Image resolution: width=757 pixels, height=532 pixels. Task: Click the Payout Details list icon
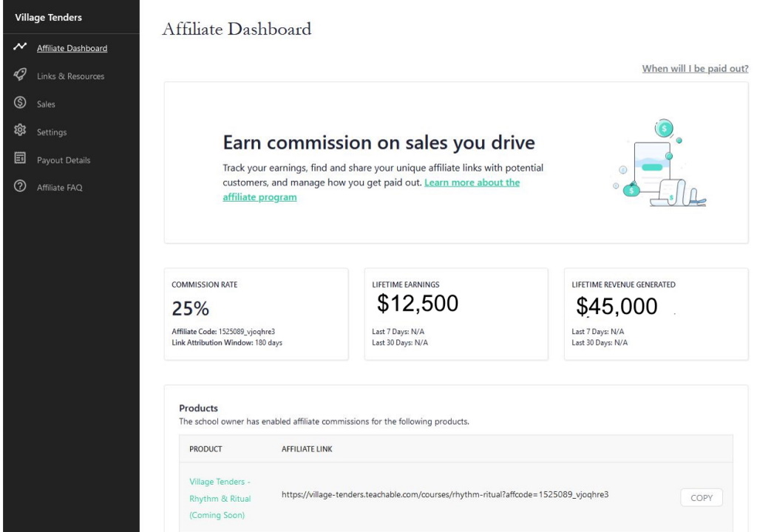pyautogui.click(x=20, y=158)
